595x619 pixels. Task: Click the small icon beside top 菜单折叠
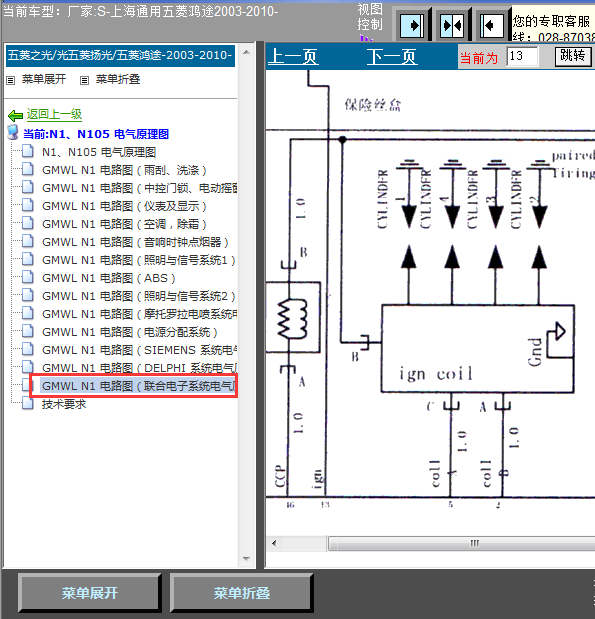pyautogui.click(x=84, y=81)
